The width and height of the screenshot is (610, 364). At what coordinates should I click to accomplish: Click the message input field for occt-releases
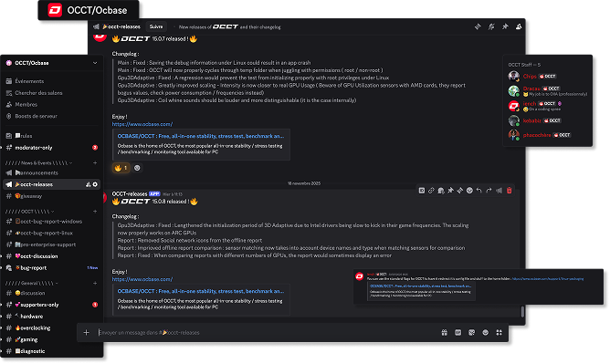point(267,333)
